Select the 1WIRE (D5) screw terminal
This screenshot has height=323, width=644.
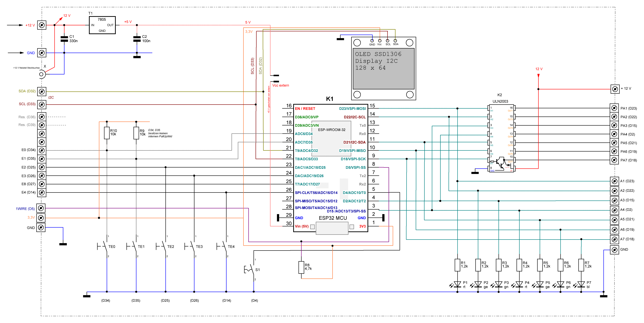click(x=41, y=208)
